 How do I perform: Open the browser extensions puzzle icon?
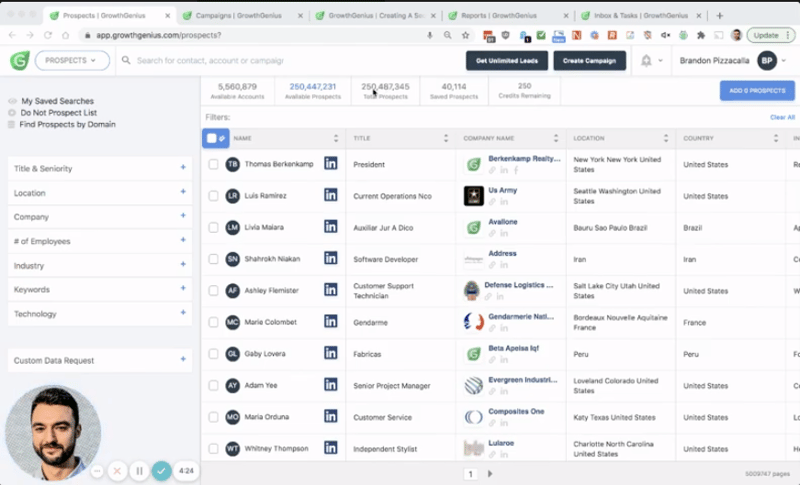701,35
